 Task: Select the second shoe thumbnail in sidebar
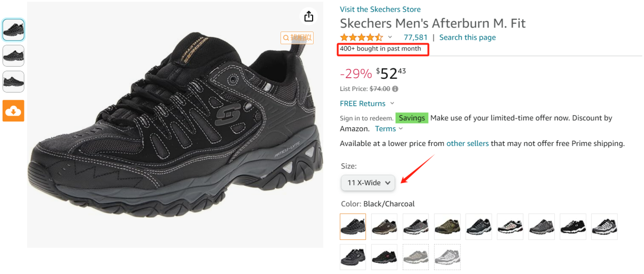click(x=13, y=55)
